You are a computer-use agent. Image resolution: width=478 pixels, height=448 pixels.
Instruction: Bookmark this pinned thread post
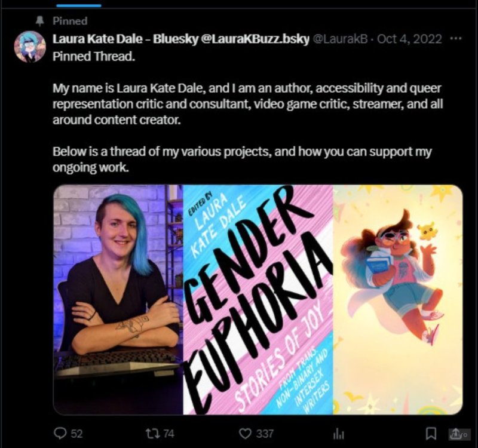click(x=431, y=434)
